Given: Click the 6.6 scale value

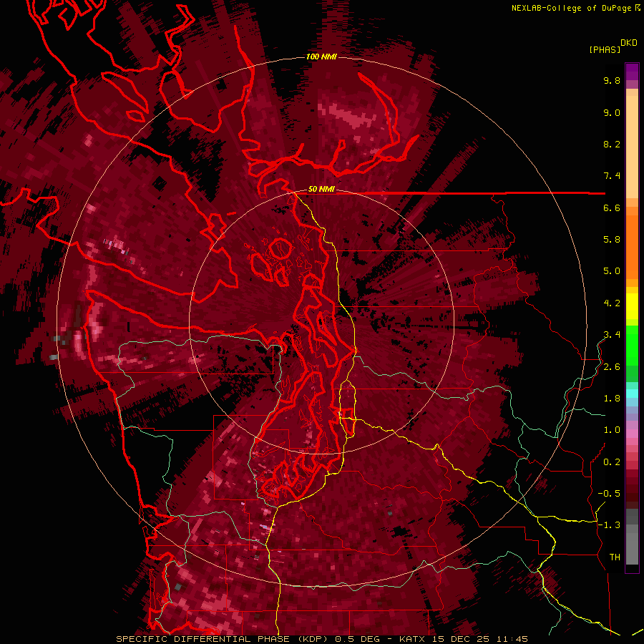Looking at the screenshot, I should tap(612, 208).
